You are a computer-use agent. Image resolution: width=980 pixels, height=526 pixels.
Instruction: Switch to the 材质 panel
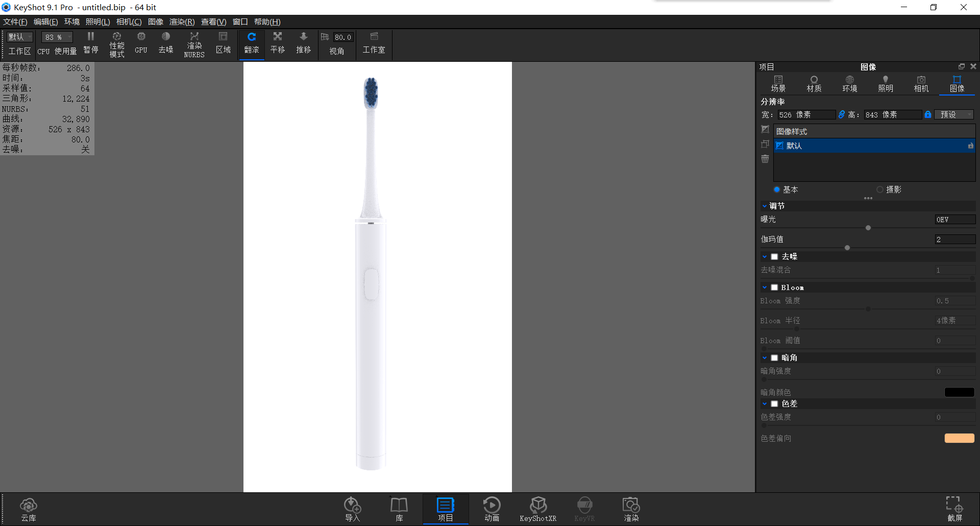(814, 83)
